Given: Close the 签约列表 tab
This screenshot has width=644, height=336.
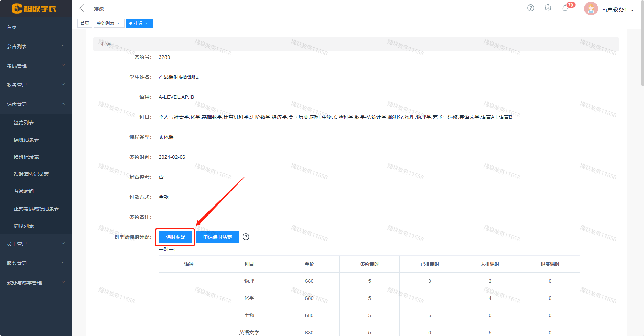Looking at the screenshot, I should 119,23.
